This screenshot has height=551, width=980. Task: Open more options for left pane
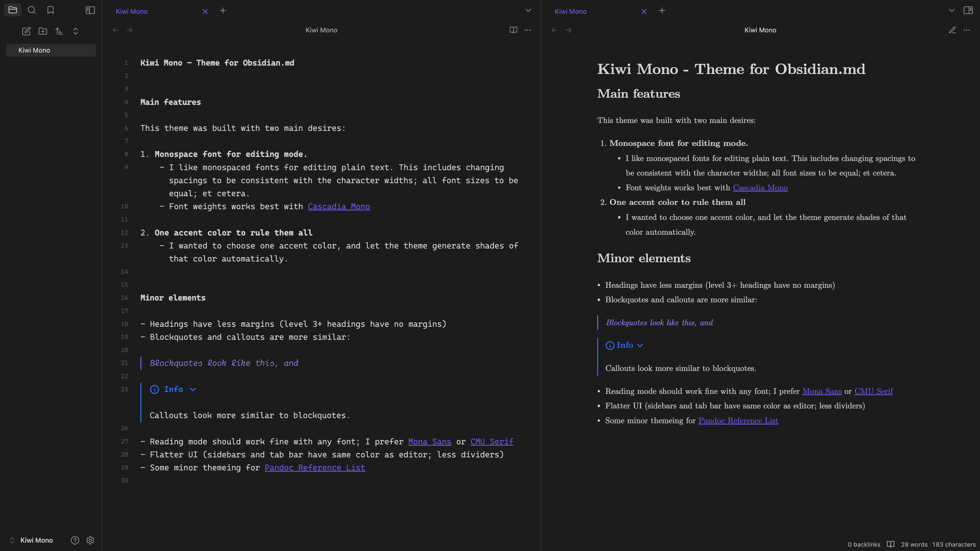(x=528, y=30)
